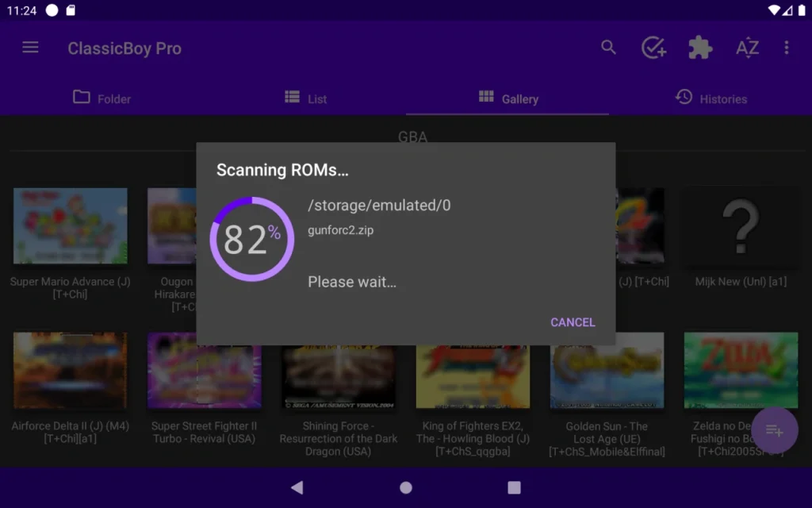The width and height of the screenshot is (812, 508).
Task: Tap the floating add-playlist button
Action: [774, 430]
